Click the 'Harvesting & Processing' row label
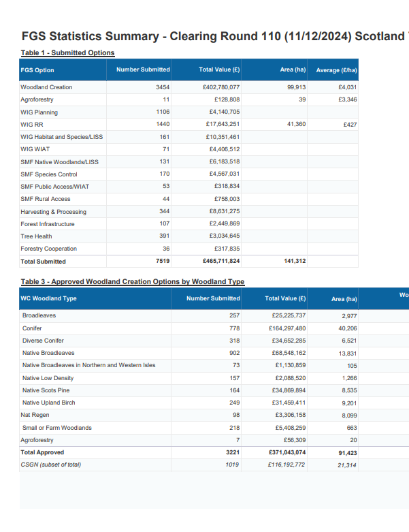Screen dimensions: 409x532 54,212
